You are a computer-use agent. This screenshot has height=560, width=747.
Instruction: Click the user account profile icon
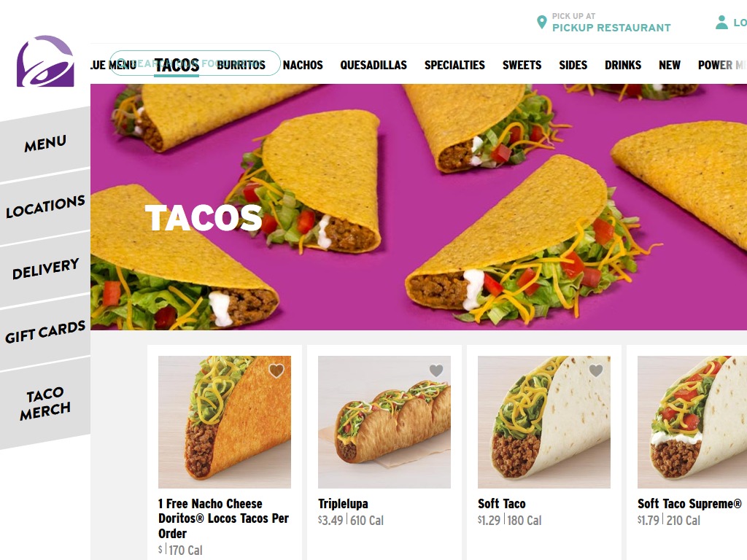[x=721, y=23]
